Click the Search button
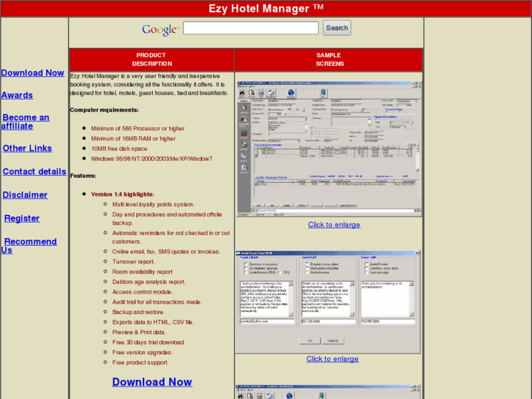The height and width of the screenshot is (399, 532). 337,28
